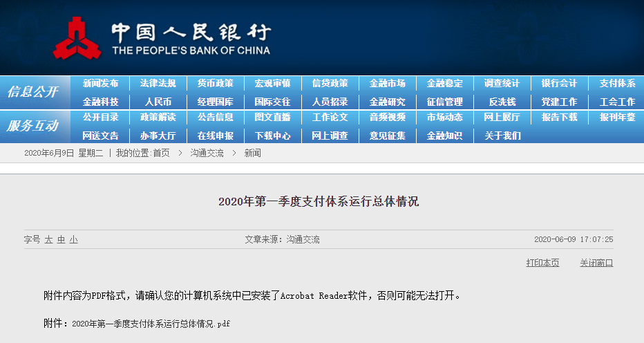644x343 pixels.
Task: Select 公告信息 menu item
Action: point(215,117)
